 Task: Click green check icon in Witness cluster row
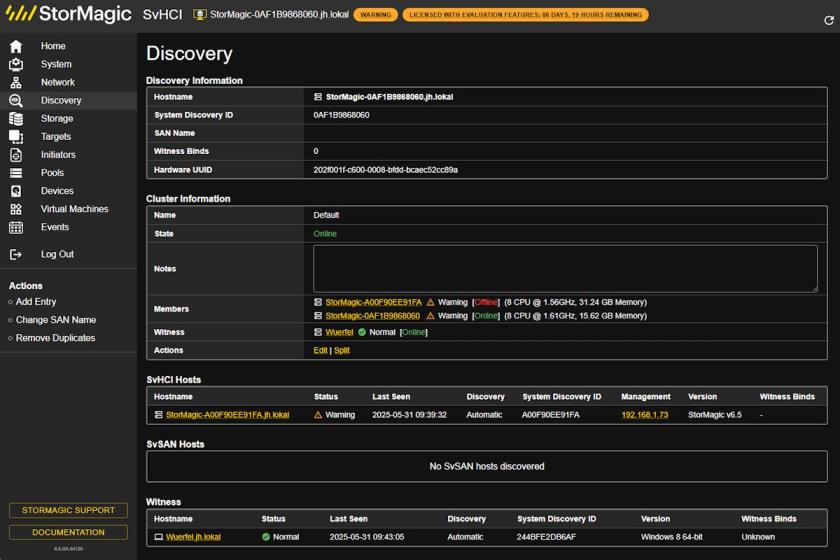point(362,332)
